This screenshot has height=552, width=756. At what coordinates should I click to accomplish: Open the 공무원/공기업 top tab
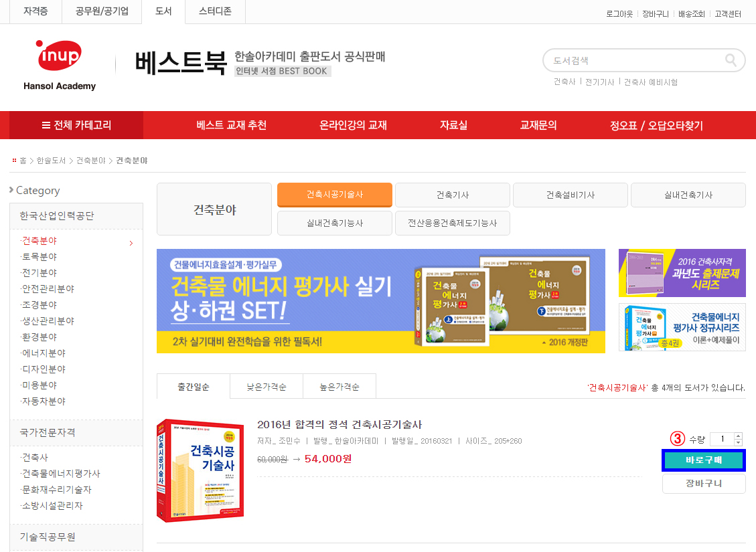click(102, 11)
